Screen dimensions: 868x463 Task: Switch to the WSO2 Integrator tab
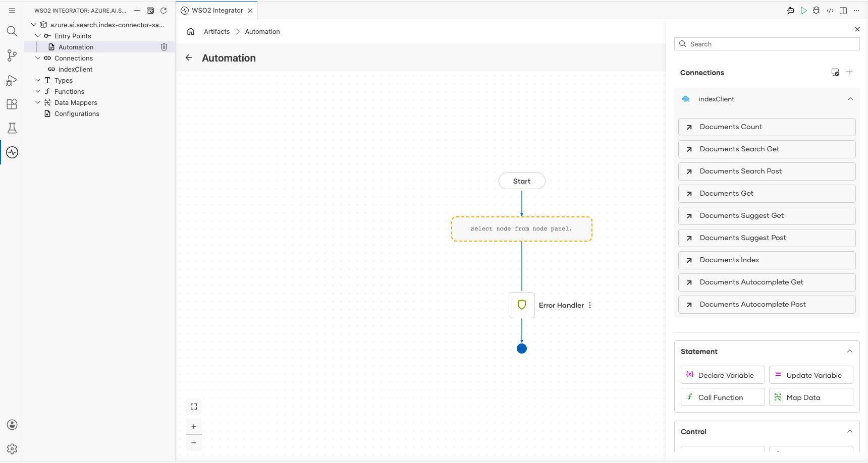coord(217,10)
